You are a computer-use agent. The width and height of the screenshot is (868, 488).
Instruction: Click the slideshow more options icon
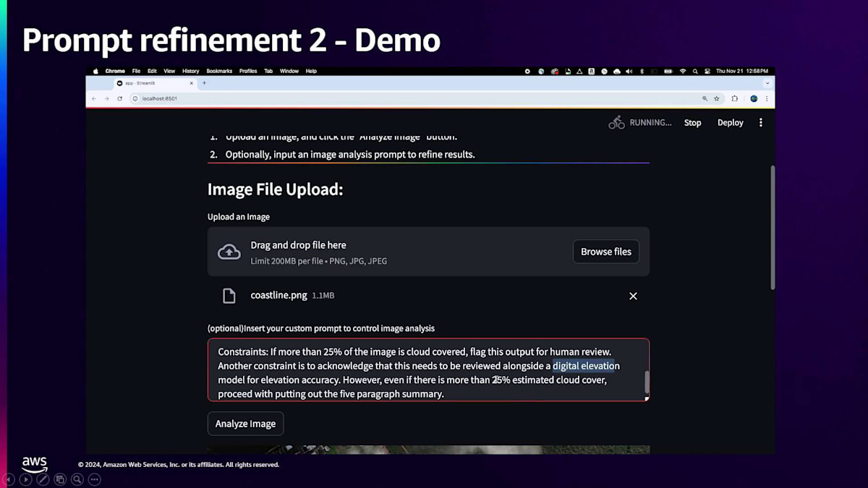[94, 479]
